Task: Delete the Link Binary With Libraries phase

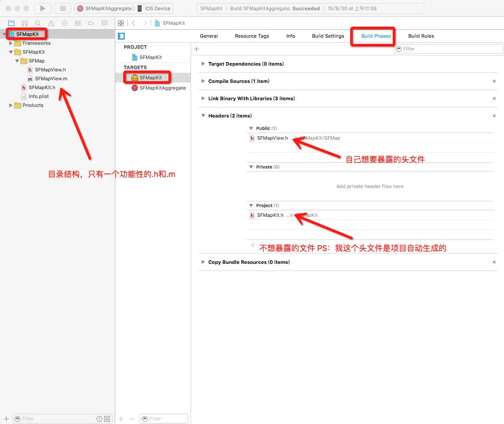Action: 494,98
